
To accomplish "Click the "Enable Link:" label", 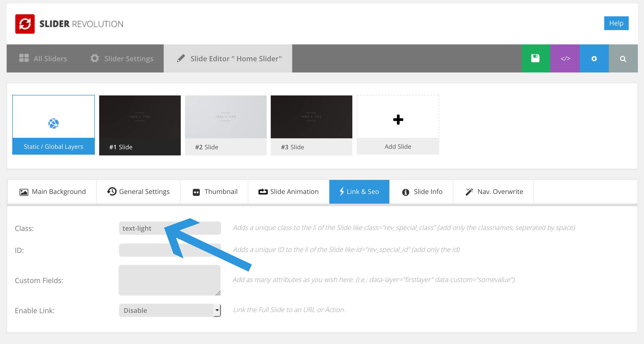I will pyautogui.click(x=35, y=311).
